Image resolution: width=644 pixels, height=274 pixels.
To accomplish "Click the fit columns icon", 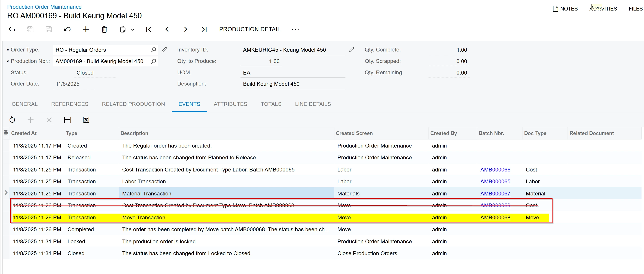I will coord(67,120).
